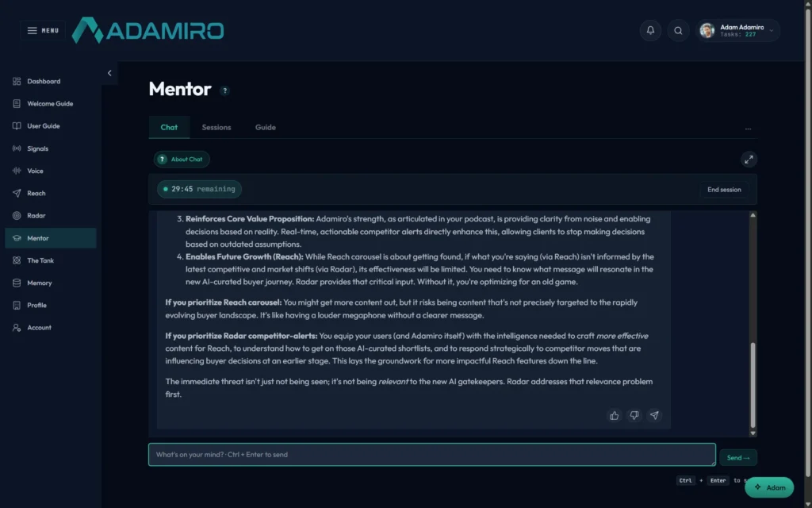Click the End session button
The width and height of the screenshot is (812, 508).
[724, 190]
